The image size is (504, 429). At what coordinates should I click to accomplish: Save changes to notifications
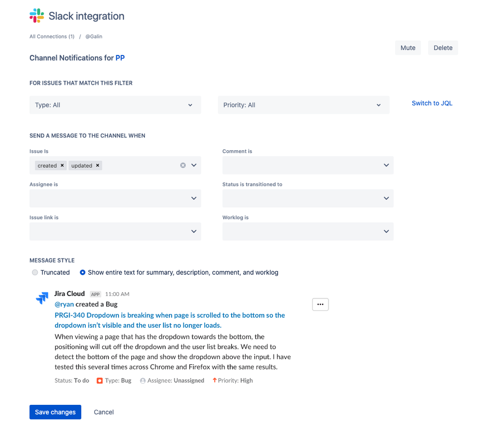coord(55,412)
